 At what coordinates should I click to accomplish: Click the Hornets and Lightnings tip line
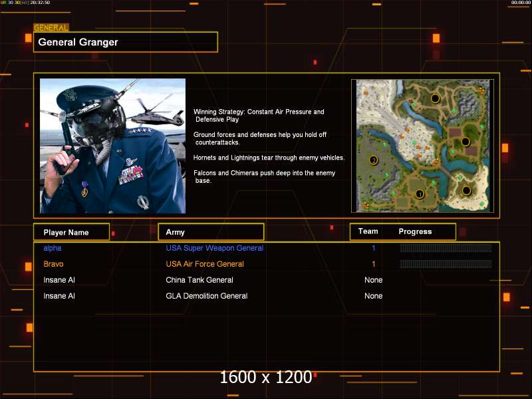pyautogui.click(x=269, y=158)
